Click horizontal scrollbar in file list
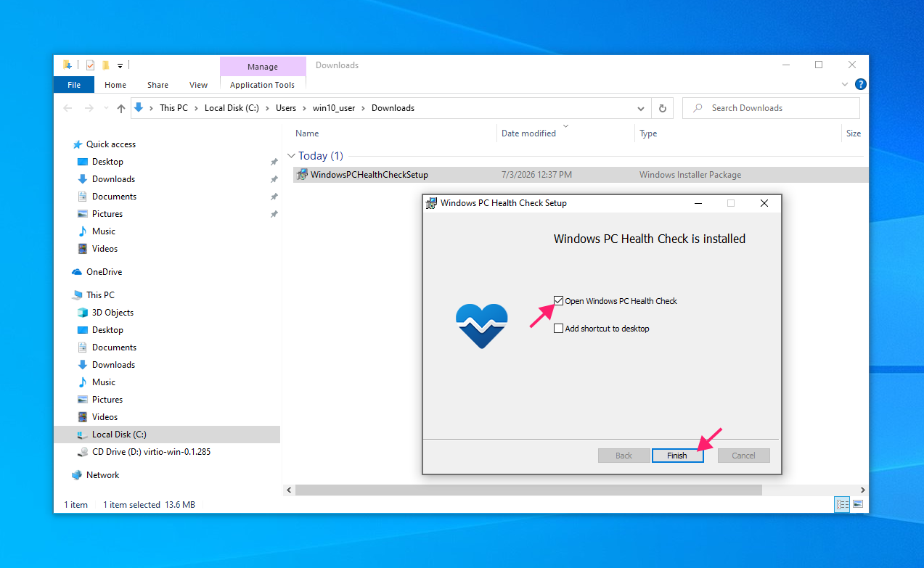 click(x=528, y=490)
